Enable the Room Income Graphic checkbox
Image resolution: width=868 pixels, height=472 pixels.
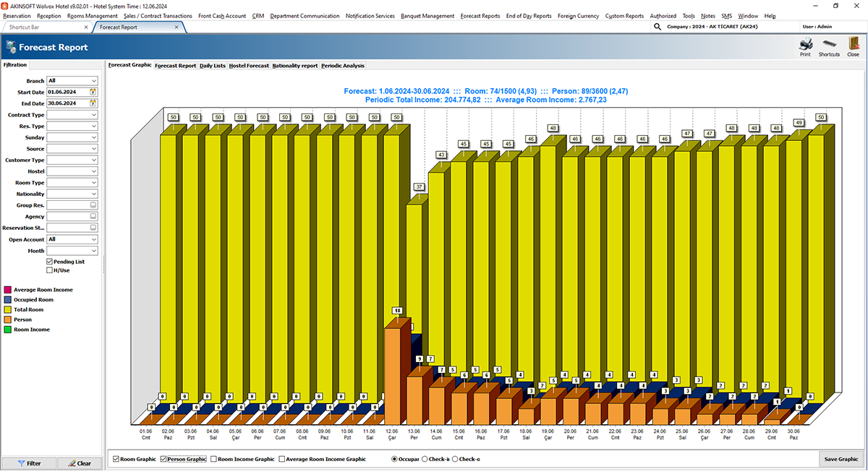(213, 459)
